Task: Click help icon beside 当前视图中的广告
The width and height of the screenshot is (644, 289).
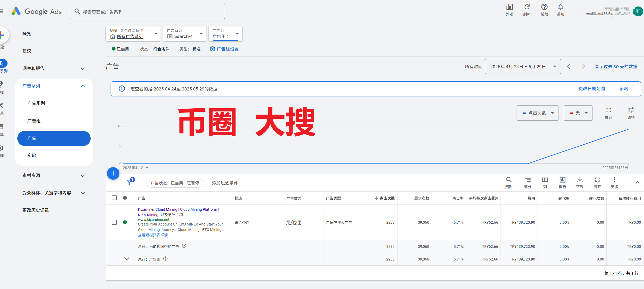Action: coord(184,246)
